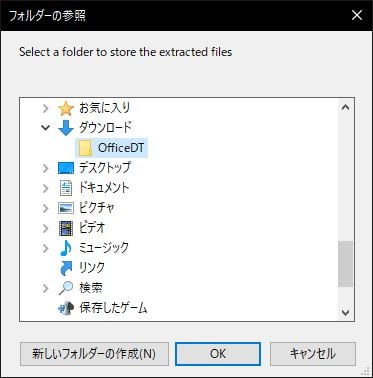Expand the デスクトップ tree node
The height and width of the screenshot is (378, 373).
46,168
